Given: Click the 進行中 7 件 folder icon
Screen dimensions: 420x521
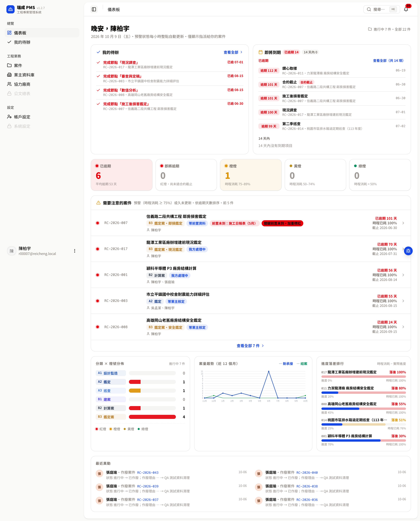Looking at the screenshot, I should click(370, 29).
